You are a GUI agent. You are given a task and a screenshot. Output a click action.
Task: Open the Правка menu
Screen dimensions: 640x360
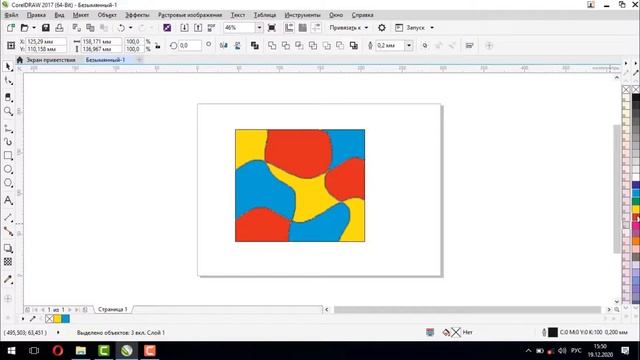click(36, 15)
